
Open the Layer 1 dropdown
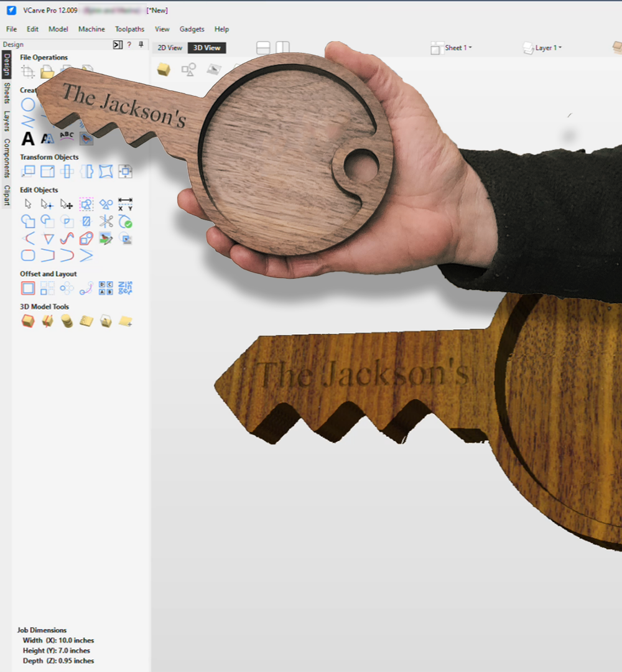coord(542,47)
